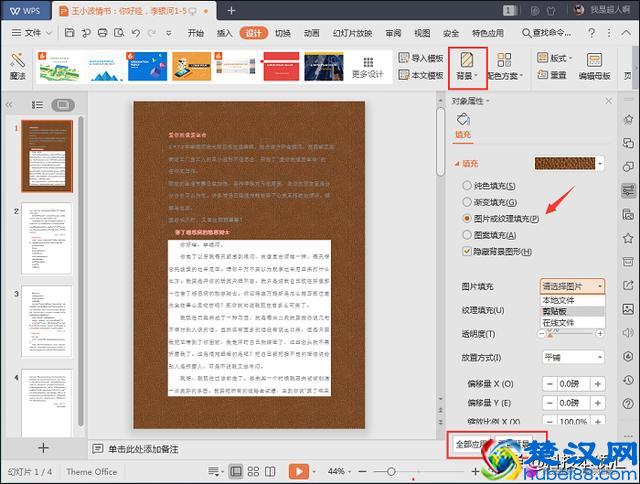Switch to Insert (插入) tab
This screenshot has width=640, height=484.
[224, 33]
